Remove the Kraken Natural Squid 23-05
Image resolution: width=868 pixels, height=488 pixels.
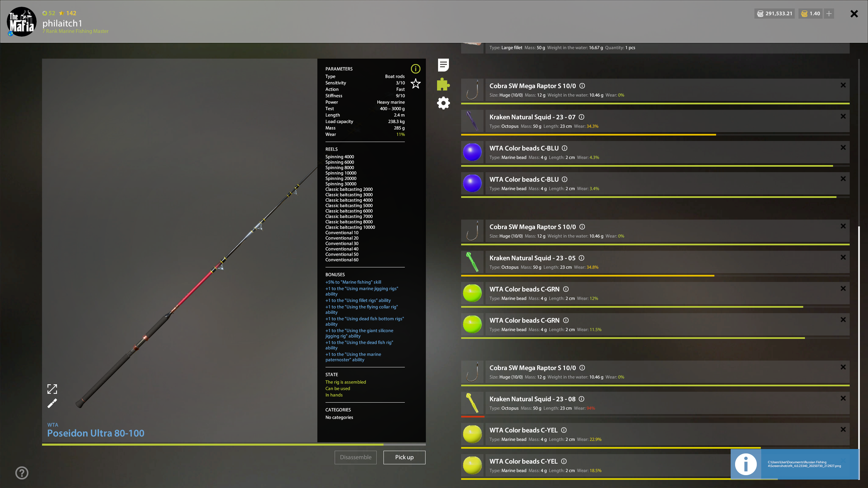843,258
